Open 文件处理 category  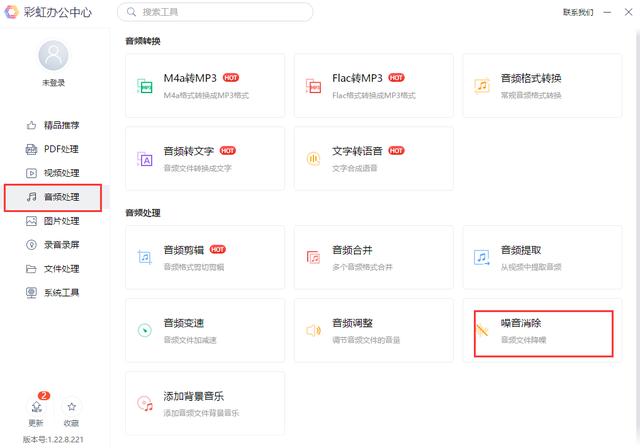pos(53,269)
